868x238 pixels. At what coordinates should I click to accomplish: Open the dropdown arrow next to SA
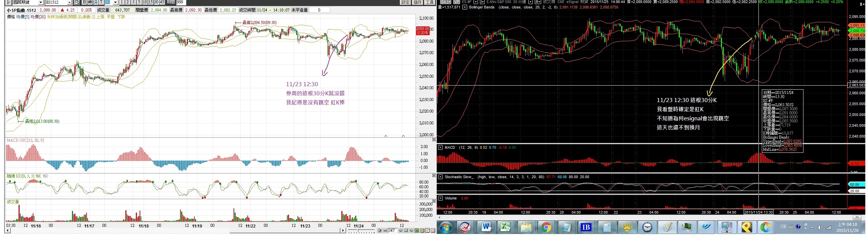coord(449,2)
